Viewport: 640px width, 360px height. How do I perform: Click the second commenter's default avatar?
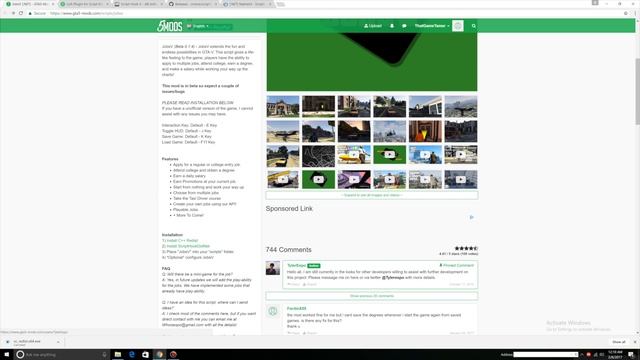coord(273,311)
